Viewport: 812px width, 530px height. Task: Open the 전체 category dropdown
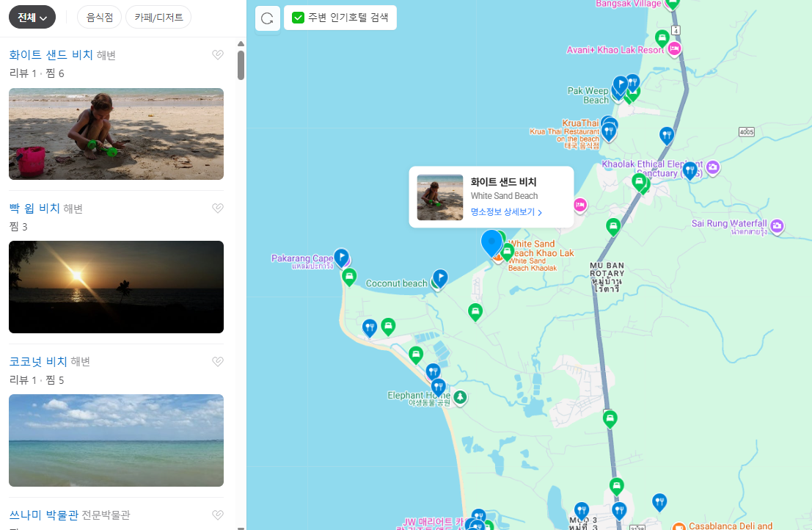pyautogui.click(x=32, y=18)
